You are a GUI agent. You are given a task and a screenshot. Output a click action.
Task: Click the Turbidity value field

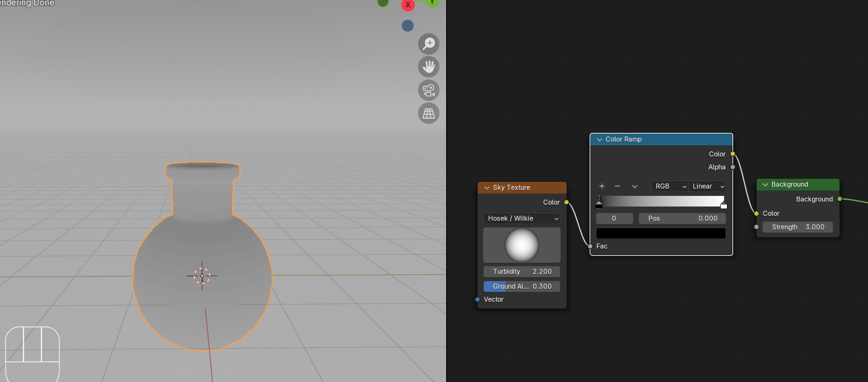tap(522, 271)
